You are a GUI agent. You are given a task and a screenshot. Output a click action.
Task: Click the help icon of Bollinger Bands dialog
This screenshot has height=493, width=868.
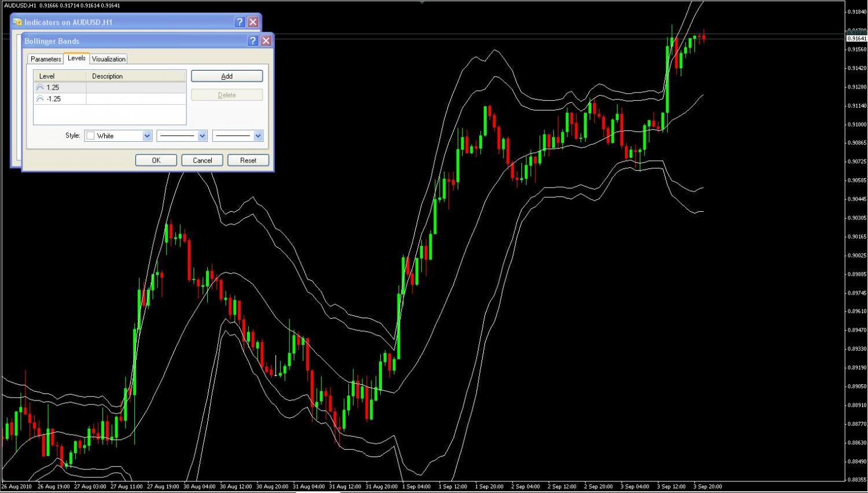coord(252,41)
